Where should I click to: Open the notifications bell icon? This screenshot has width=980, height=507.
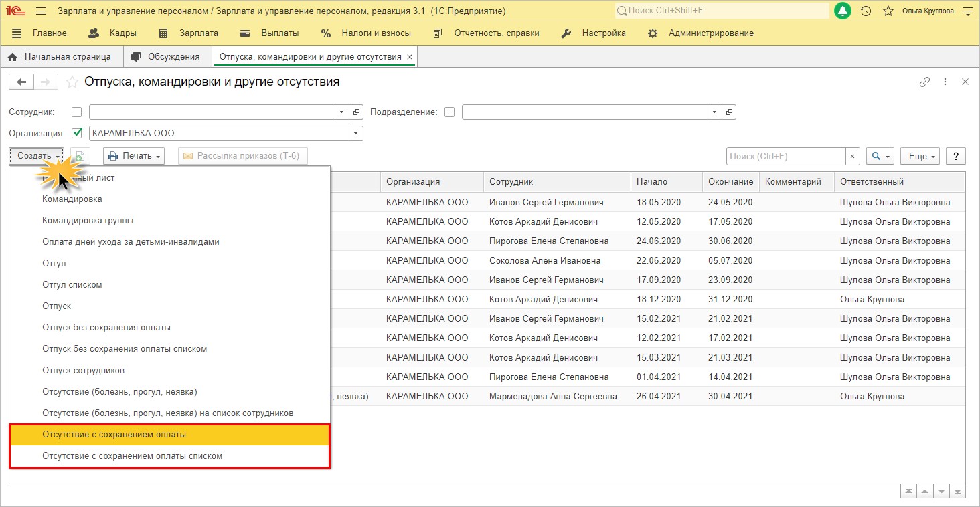click(x=843, y=11)
